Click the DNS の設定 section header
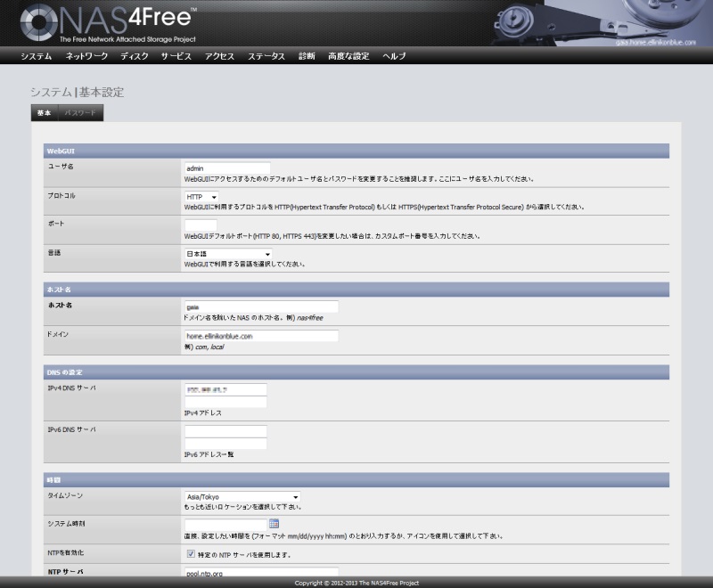Image resolution: width=713 pixels, height=588 pixels. point(356,372)
